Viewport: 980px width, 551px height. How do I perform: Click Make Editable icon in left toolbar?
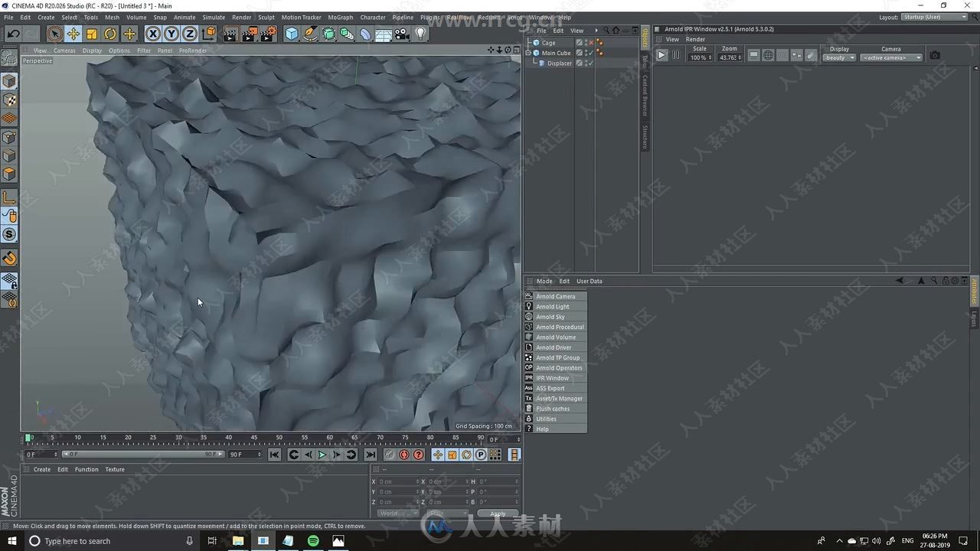click(x=9, y=58)
